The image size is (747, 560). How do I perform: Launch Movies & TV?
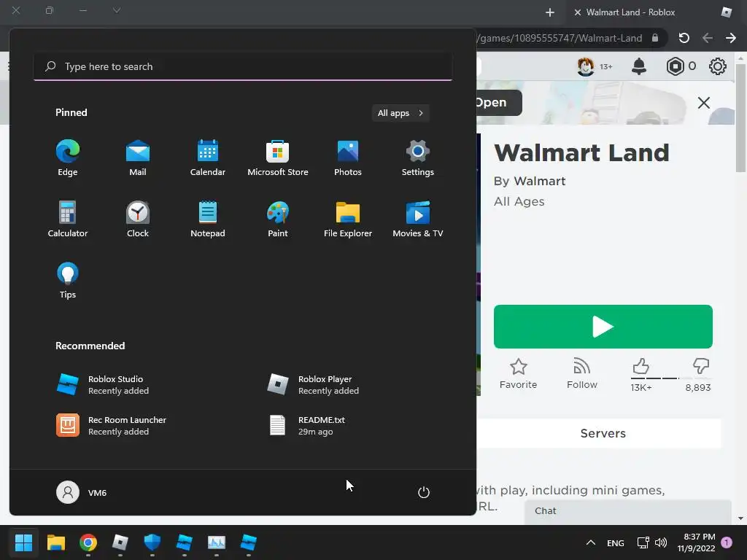point(418,219)
